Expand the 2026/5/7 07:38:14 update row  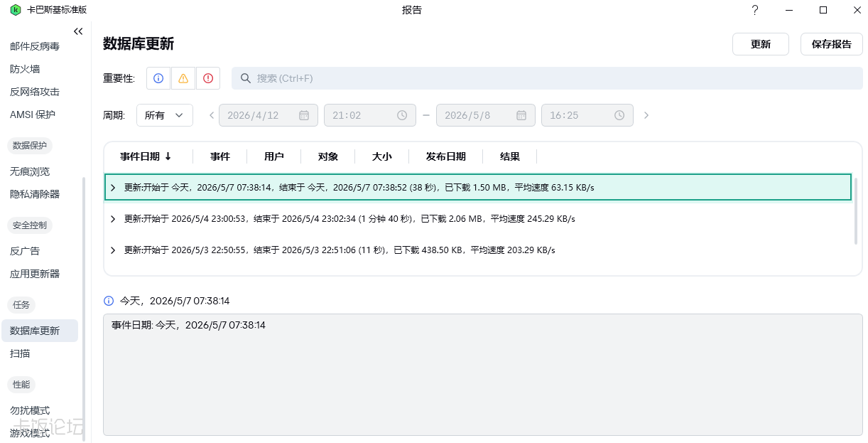113,188
